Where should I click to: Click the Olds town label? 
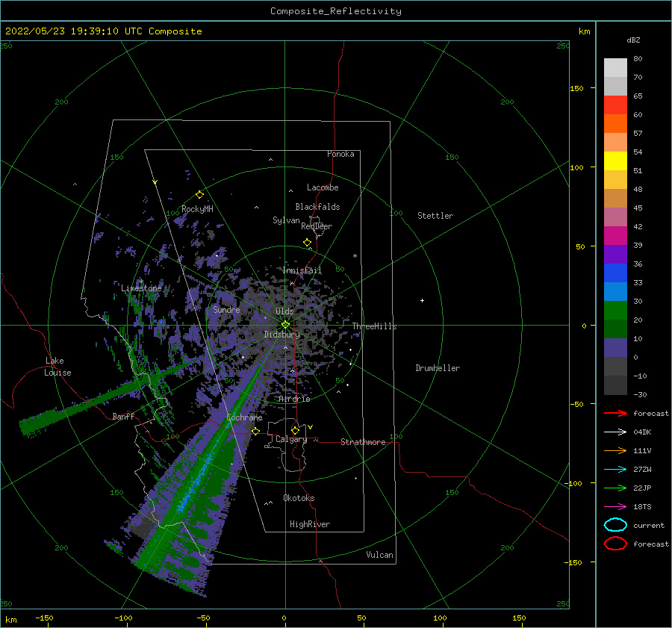click(x=284, y=311)
